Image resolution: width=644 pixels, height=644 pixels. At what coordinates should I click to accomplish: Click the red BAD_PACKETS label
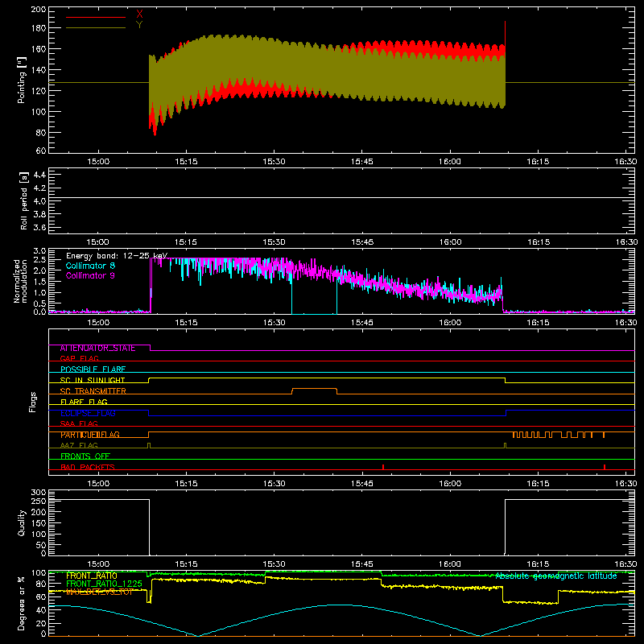pos(88,467)
